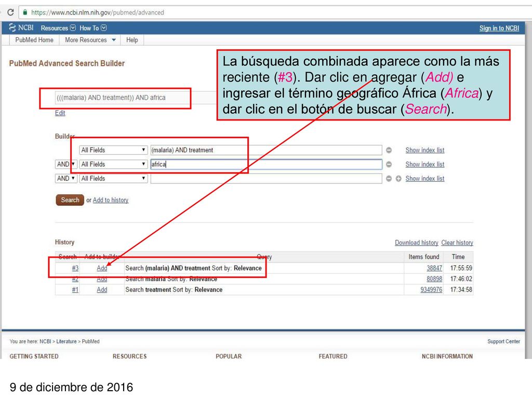Show index list for first builder row

425,150
